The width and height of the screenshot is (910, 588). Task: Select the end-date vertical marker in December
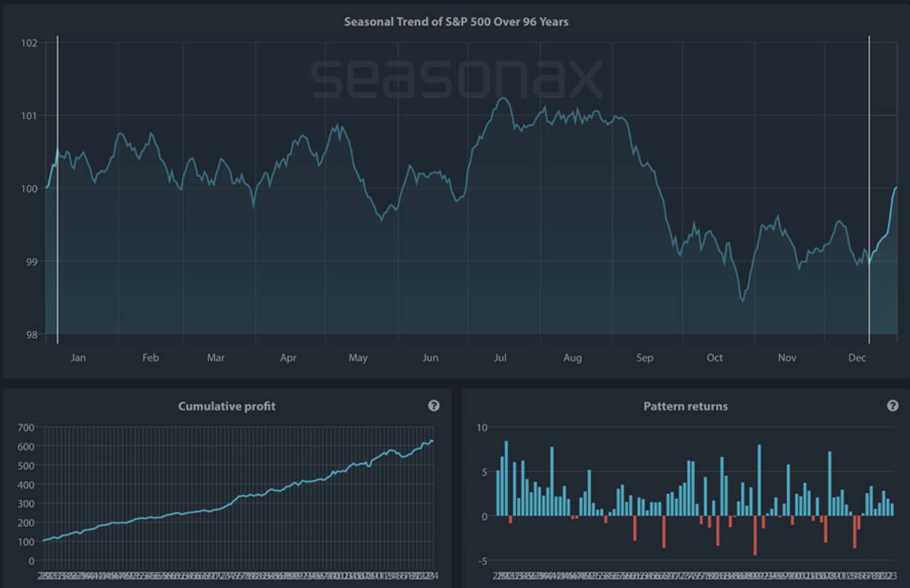869,189
